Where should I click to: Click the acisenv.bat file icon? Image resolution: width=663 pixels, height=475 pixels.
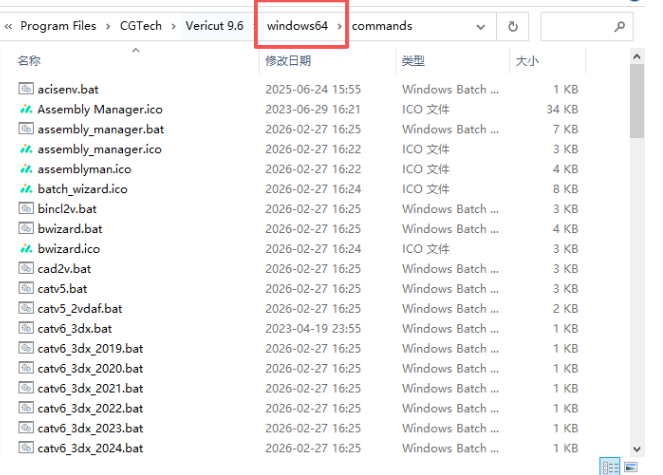26,89
